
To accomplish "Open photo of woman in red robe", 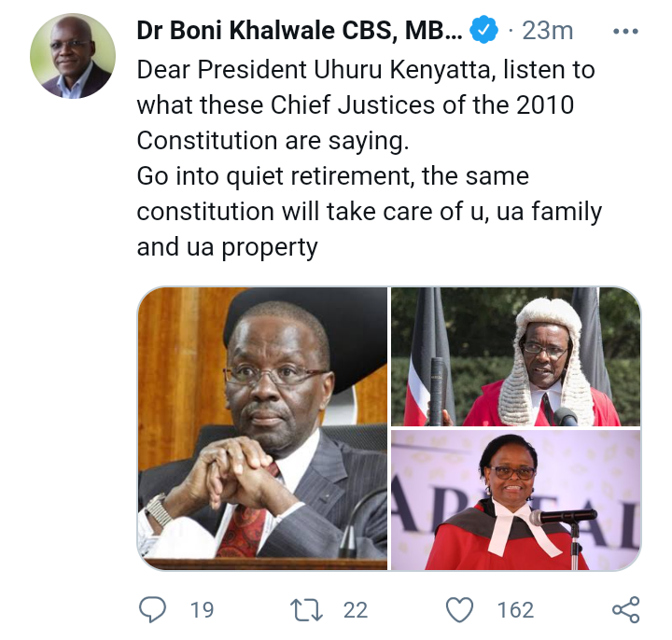I will click(x=516, y=500).
